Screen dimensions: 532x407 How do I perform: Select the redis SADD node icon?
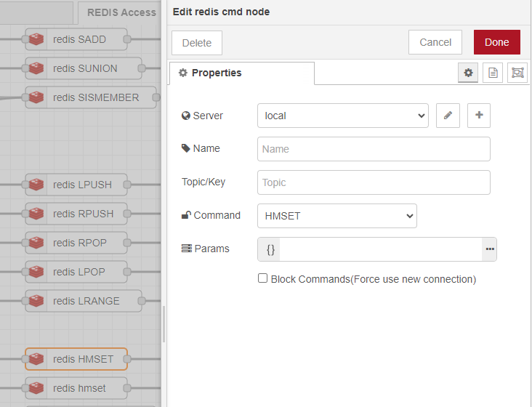click(x=36, y=39)
